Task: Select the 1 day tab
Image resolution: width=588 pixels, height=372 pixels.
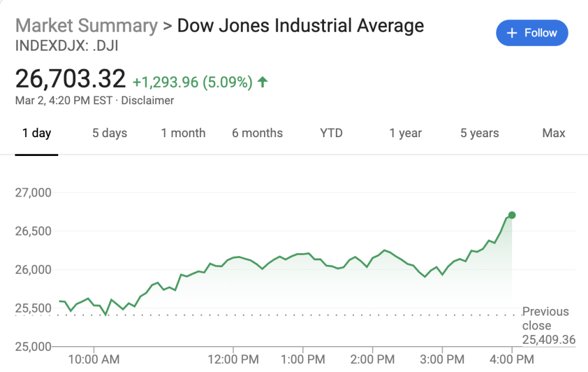Action: pyautogui.click(x=36, y=133)
